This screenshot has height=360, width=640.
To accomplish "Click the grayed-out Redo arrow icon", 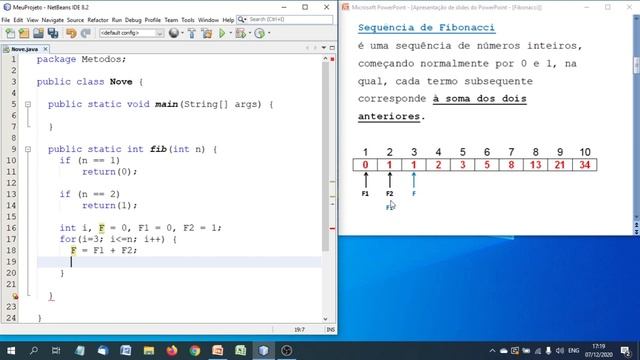I will click(x=85, y=33).
